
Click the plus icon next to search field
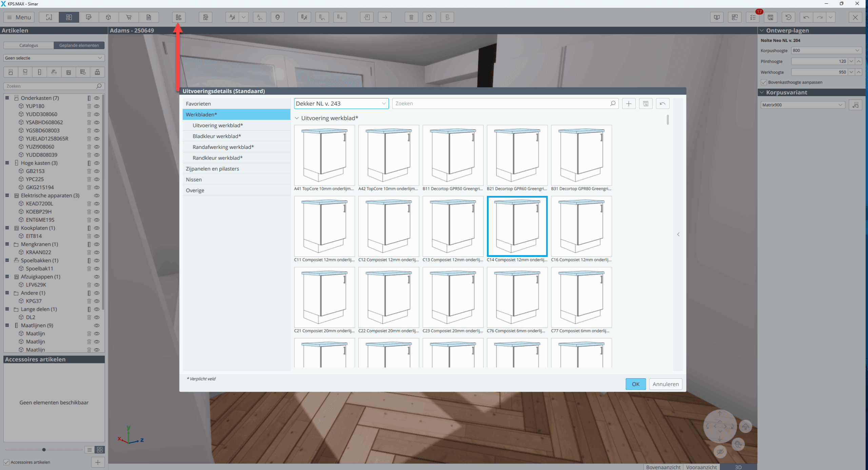[629, 104]
